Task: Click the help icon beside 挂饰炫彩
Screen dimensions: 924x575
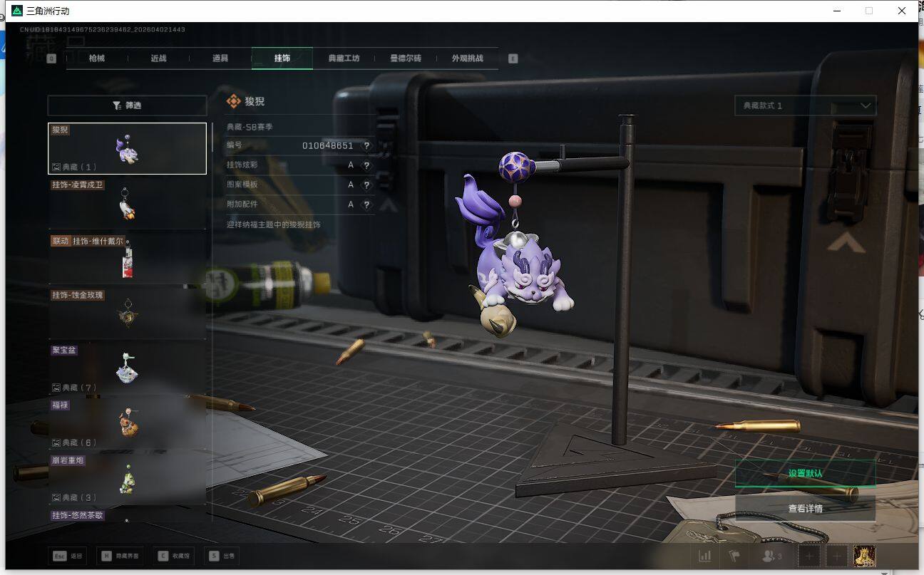Action: 366,165
